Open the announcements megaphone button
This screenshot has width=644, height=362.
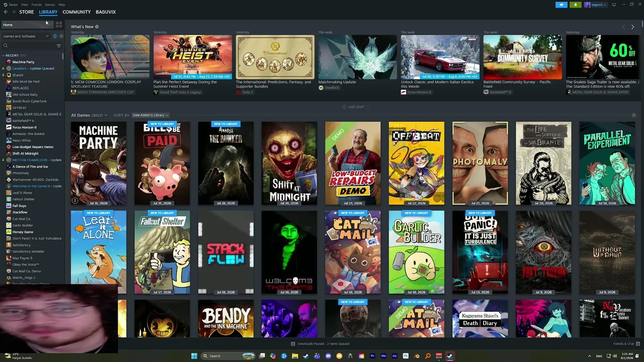point(561,5)
